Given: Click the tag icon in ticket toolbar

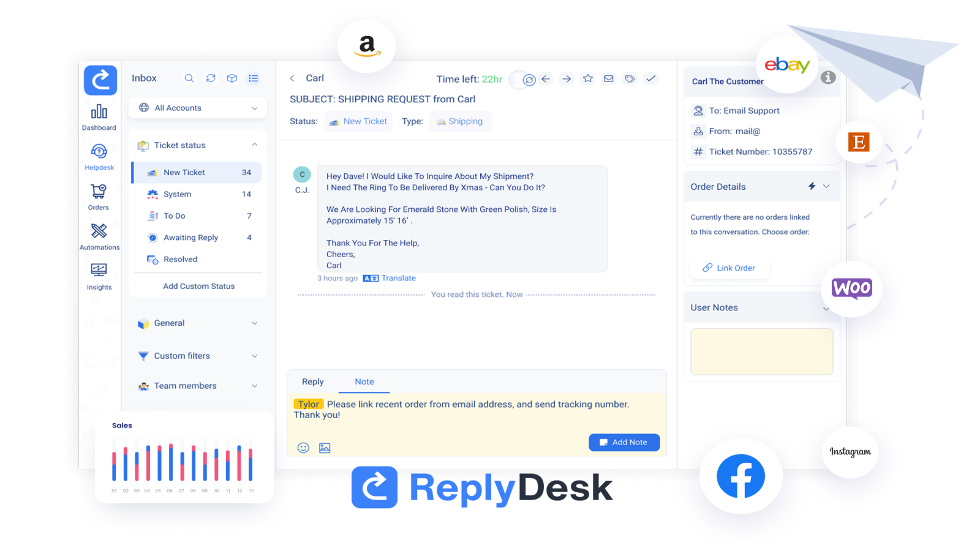Looking at the screenshot, I should click(x=630, y=78).
